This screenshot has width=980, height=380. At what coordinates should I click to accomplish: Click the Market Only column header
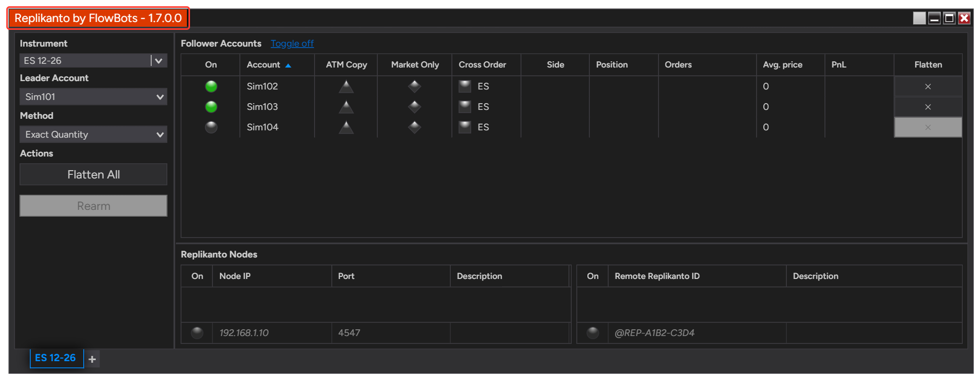[x=415, y=65]
